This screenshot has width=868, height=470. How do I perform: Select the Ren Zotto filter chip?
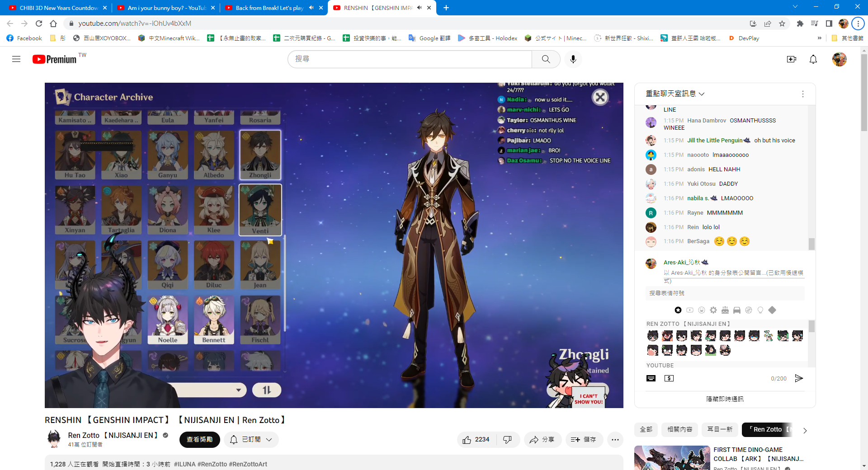768,429
